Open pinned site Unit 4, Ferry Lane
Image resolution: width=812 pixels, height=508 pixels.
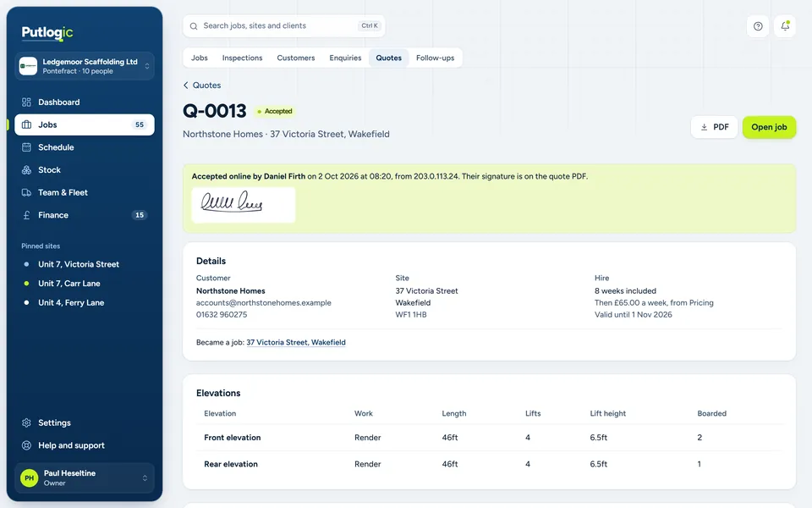[71, 303]
